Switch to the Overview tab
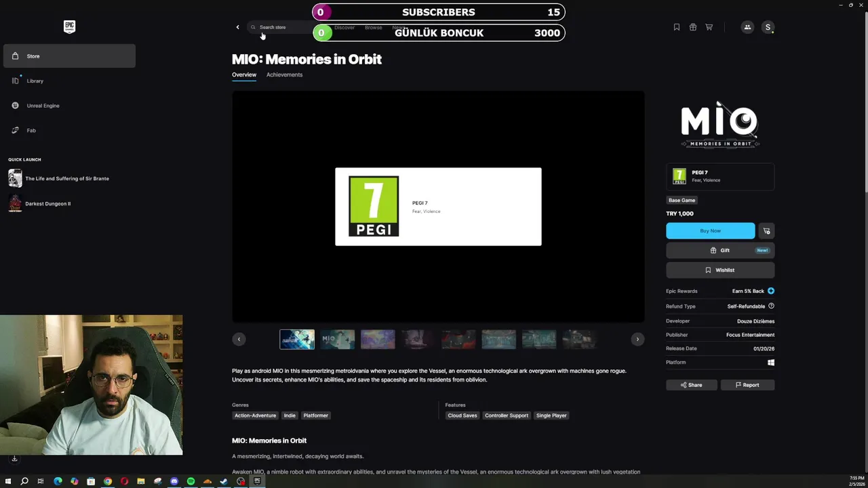The height and width of the screenshot is (488, 868). (x=244, y=75)
